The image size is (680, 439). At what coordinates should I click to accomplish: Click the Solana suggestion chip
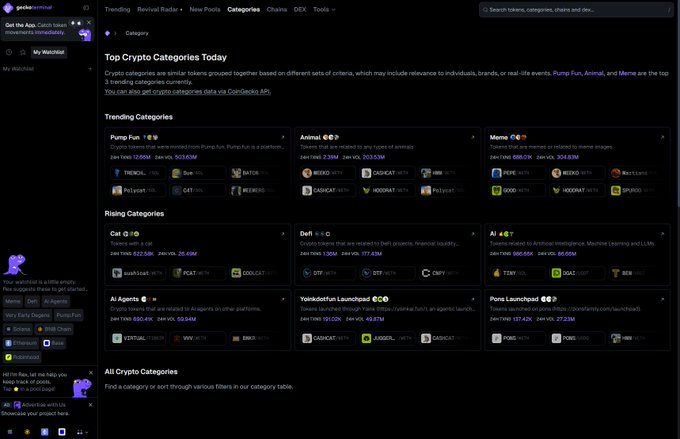click(18, 329)
